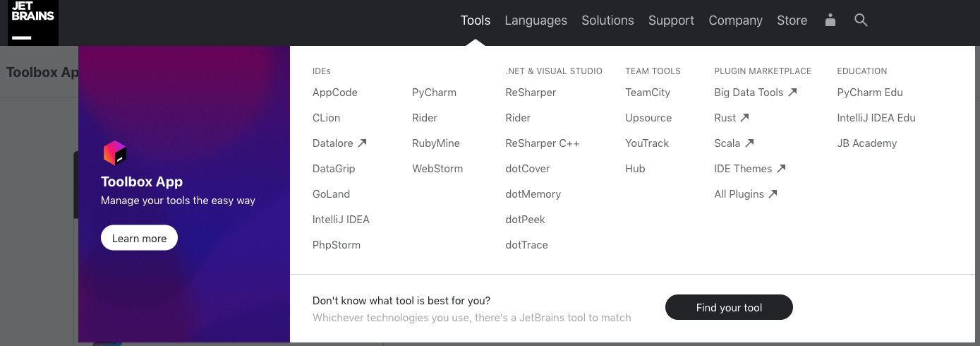980x346 pixels.
Task: Click the JetBrains logo
Action: [33, 21]
